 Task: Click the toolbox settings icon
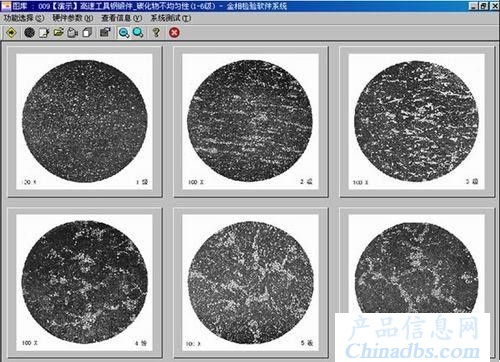[x=105, y=33]
